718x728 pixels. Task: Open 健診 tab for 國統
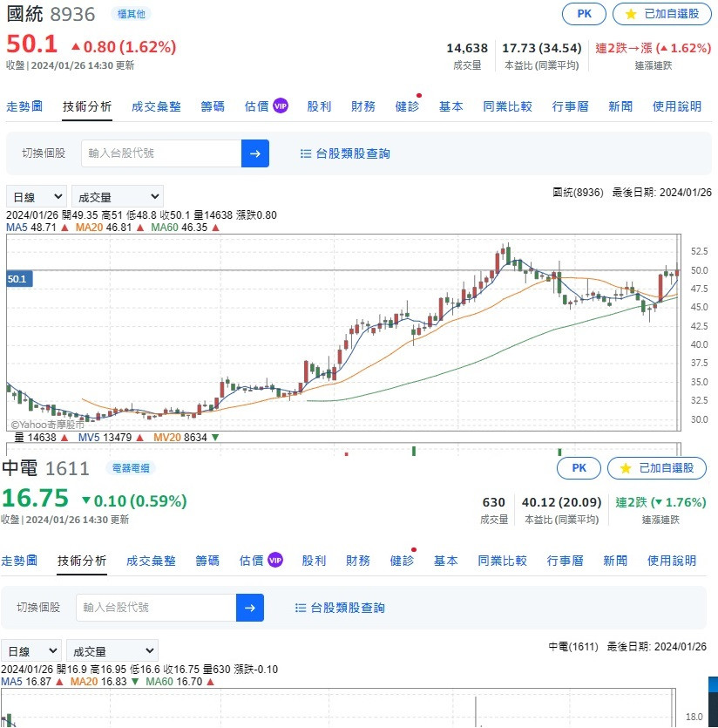click(407, 106)
